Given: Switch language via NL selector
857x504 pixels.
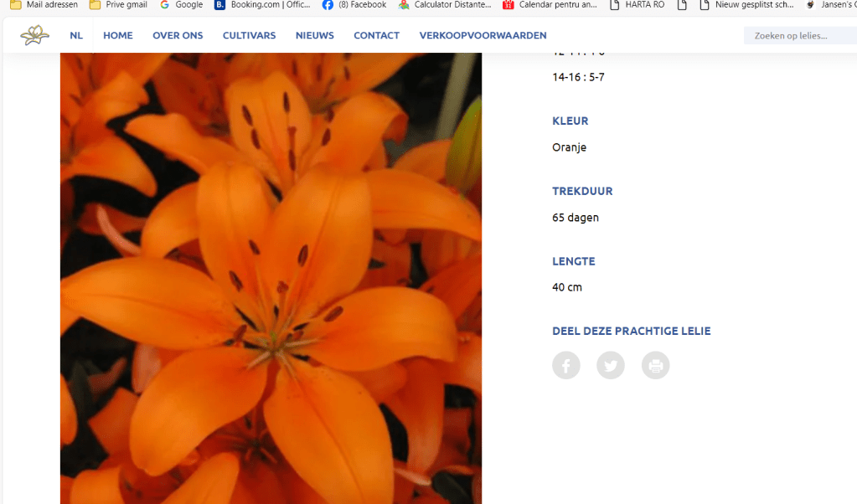Looking at the screenshot, I should pyautogui.click(x=76, y=35).
